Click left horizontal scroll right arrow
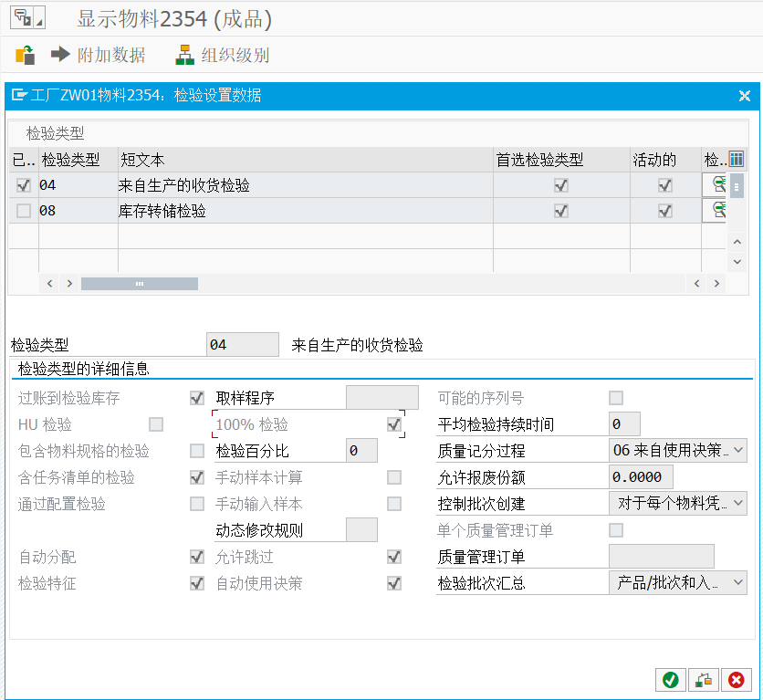The image size is (763, 700). click(69, 284)
